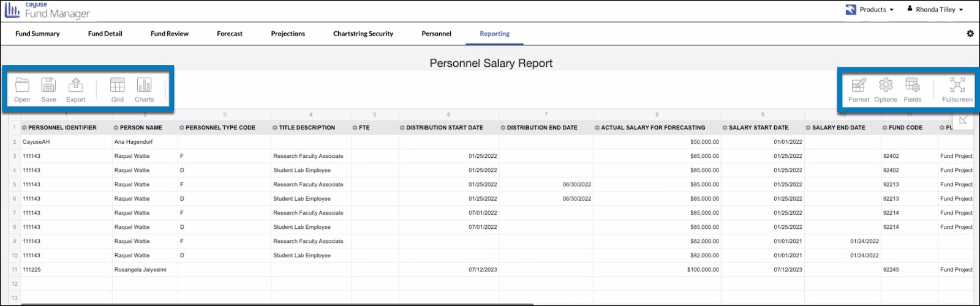Select the Reporting tab

click(494, 34)
